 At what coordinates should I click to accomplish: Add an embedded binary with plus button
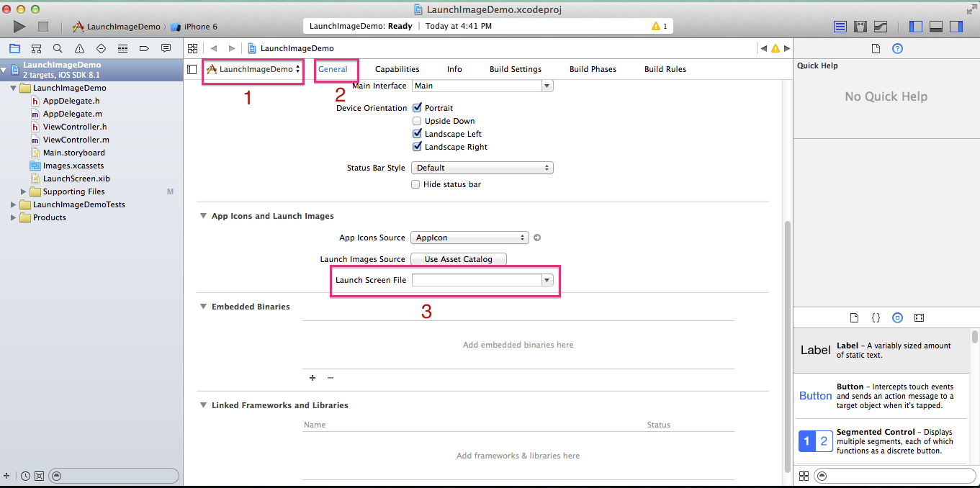point(313,377)
